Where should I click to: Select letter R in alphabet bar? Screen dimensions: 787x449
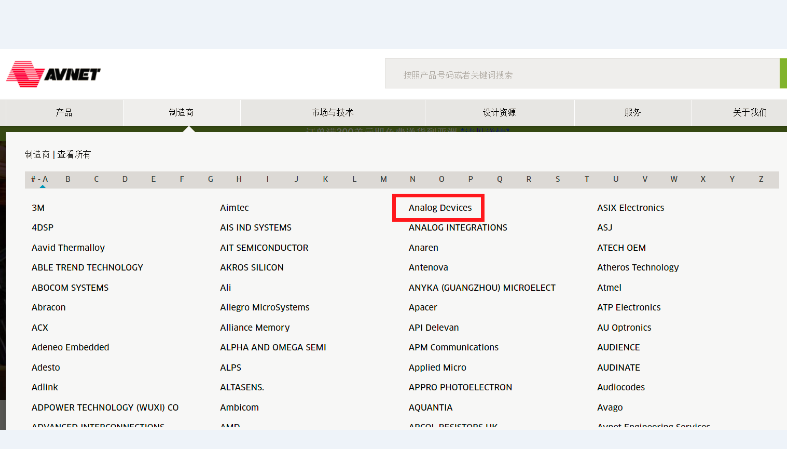pyautogui.click(x=529, y=179)
